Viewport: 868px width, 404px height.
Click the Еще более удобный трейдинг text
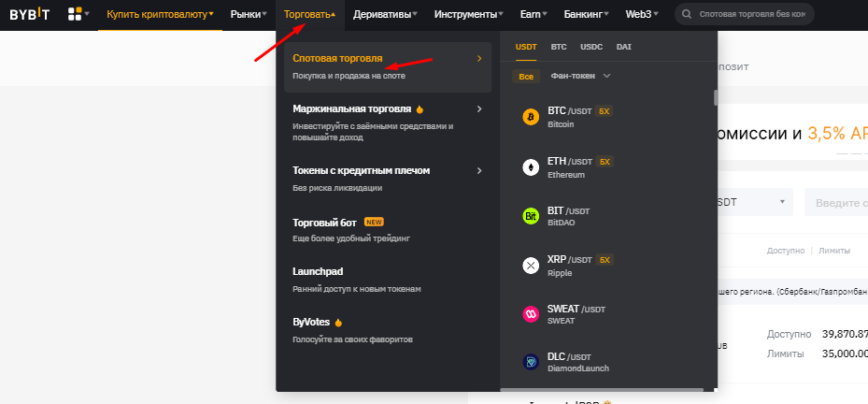351,238
